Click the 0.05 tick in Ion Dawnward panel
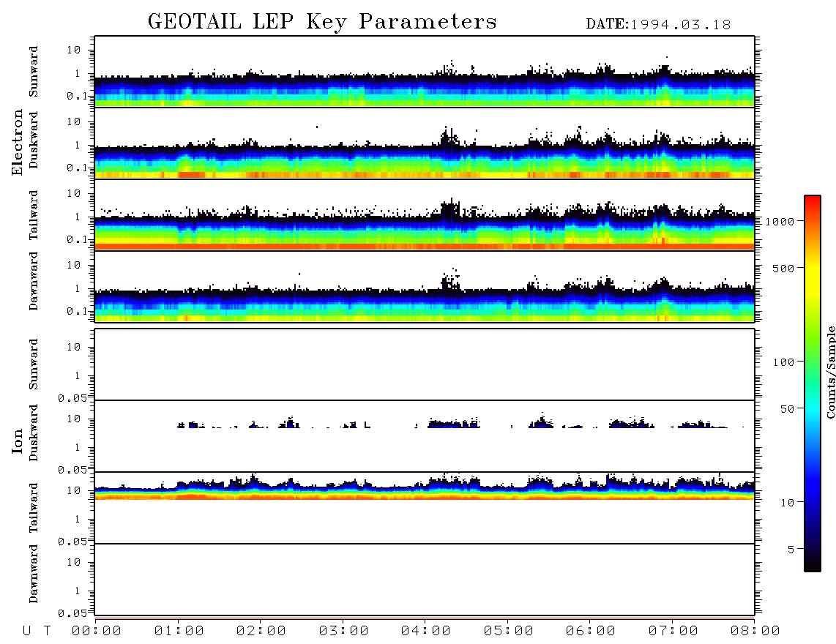This screenshot has width=836, height=644. [72, 613]
